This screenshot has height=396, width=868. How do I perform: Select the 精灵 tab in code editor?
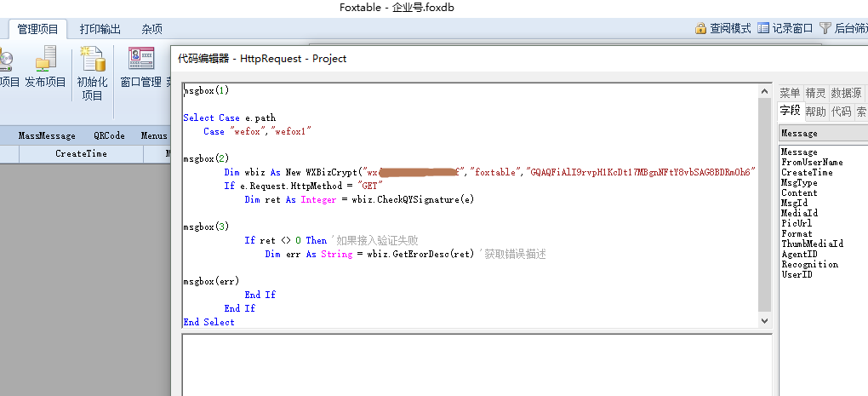tap(815, 93)
